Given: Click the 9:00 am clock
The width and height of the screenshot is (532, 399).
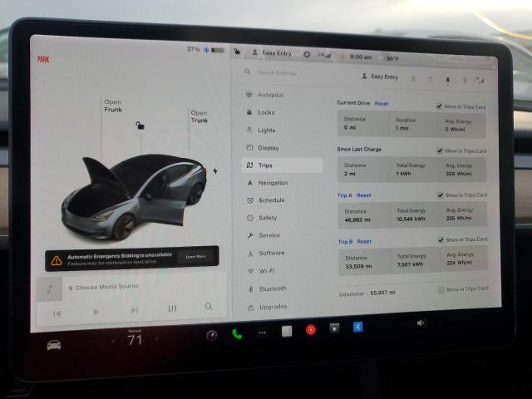Looking at the screenshot, I should (x=361, y=57).
